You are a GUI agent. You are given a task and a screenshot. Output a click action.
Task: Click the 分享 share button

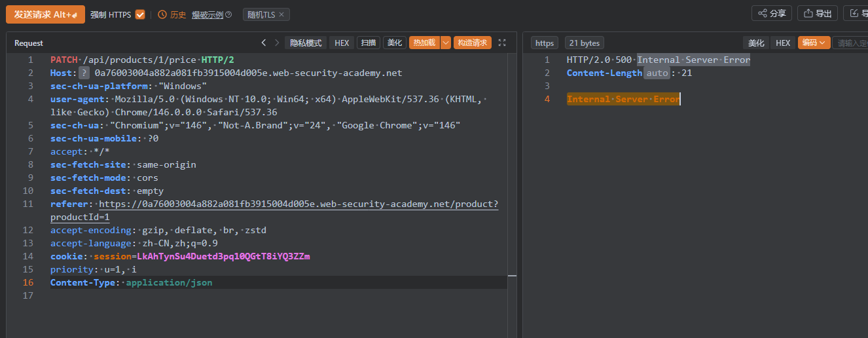point(772,13)
